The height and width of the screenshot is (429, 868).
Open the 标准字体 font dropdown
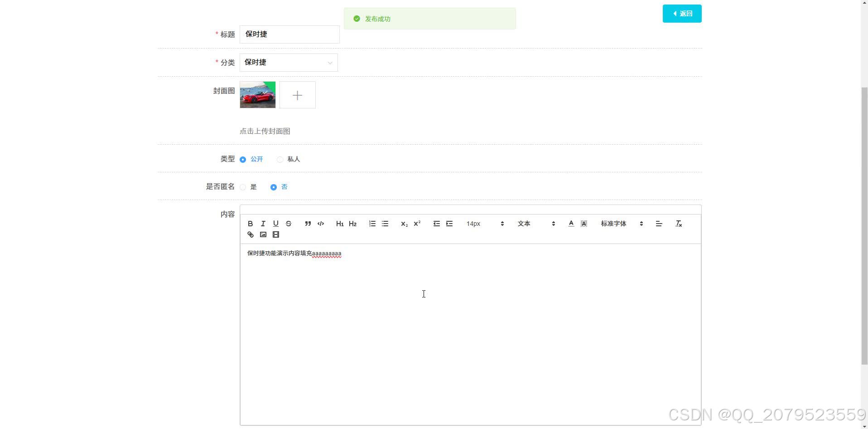tap(622, 224)
